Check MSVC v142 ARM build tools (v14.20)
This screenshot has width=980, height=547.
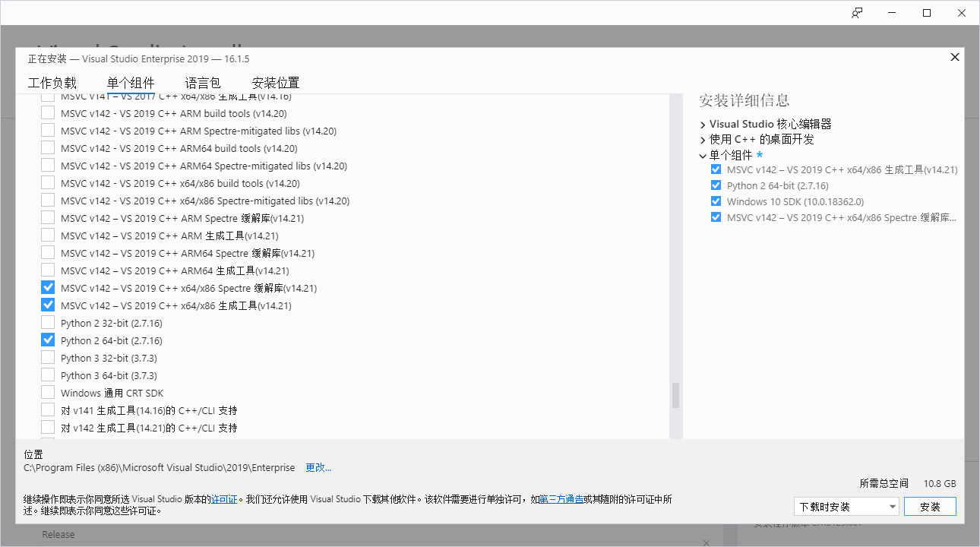click(x=48, y=113)
